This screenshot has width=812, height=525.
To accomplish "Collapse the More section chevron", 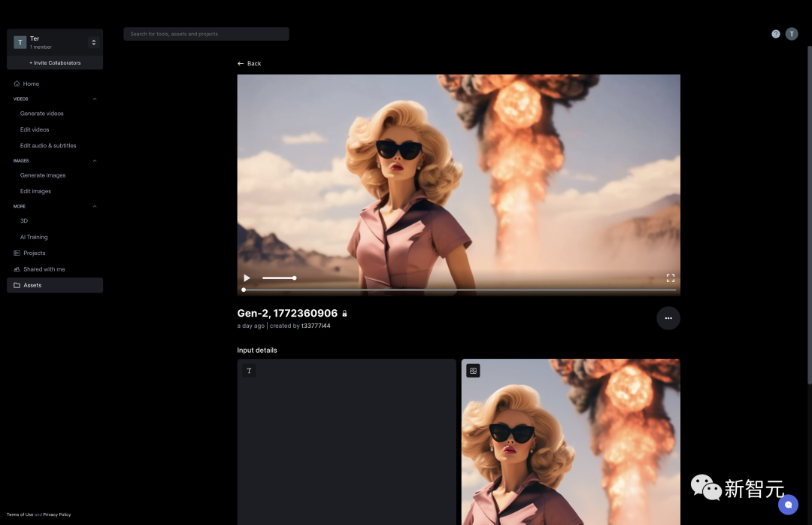I will pos(95,206).
